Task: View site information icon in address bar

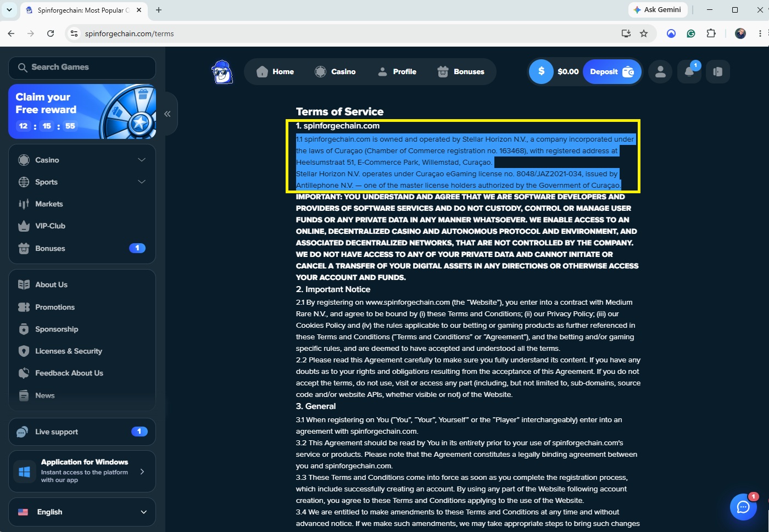Action: coord(74,33)
